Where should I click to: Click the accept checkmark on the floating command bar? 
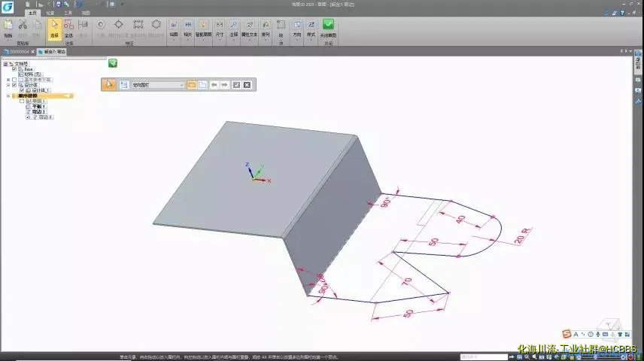(x=236, y=85)
